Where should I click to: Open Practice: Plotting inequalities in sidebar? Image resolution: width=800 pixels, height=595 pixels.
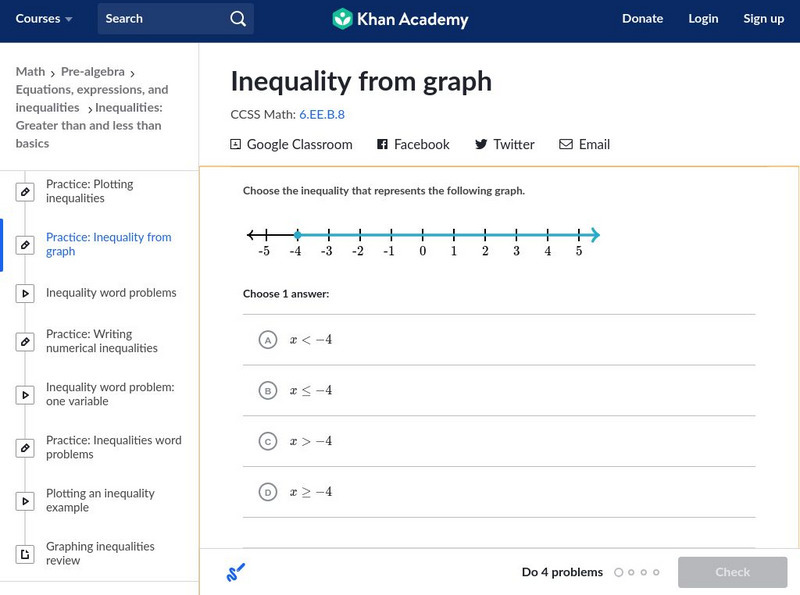click(x=89, y=191)
